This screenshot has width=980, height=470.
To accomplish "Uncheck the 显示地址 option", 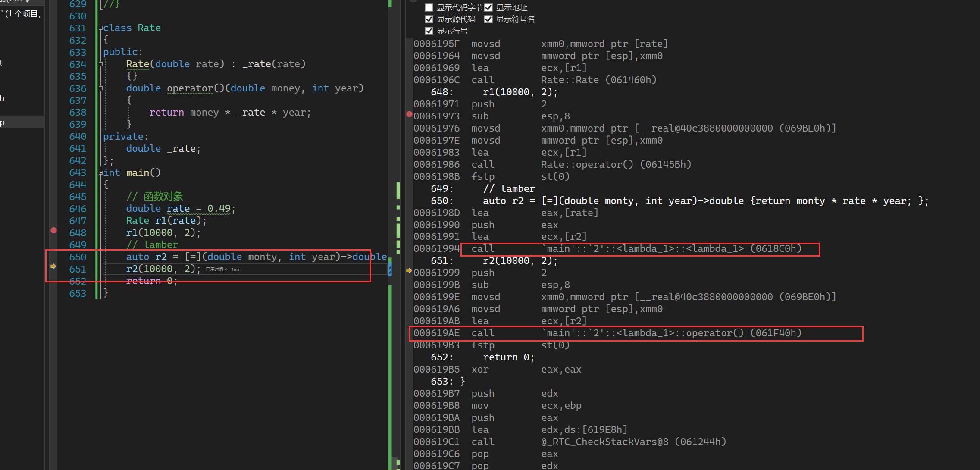I will click(x=488, y=7).
